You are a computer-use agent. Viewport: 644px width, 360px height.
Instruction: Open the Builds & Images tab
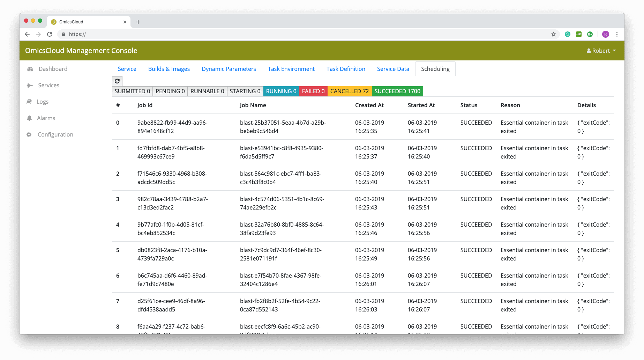(x=169, y=69)
